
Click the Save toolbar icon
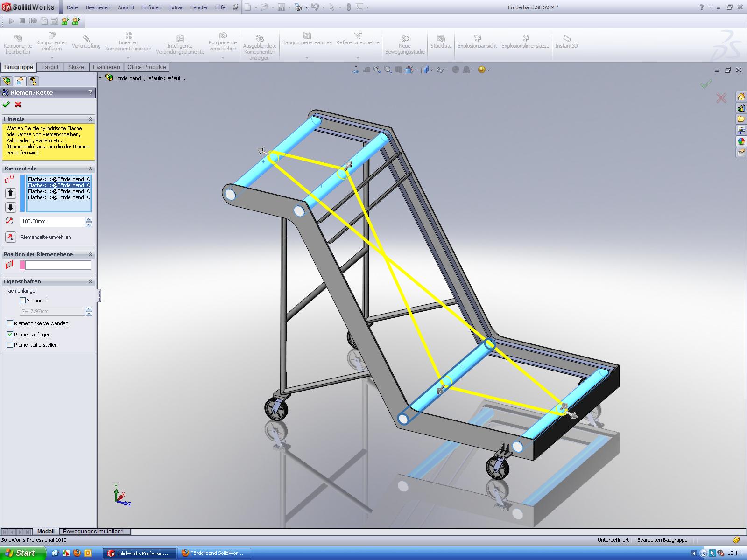[282, 7]
